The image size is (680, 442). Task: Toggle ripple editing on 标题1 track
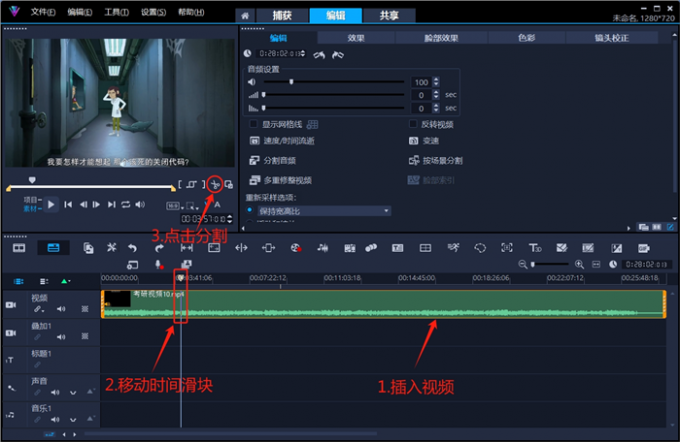[37, 364]
